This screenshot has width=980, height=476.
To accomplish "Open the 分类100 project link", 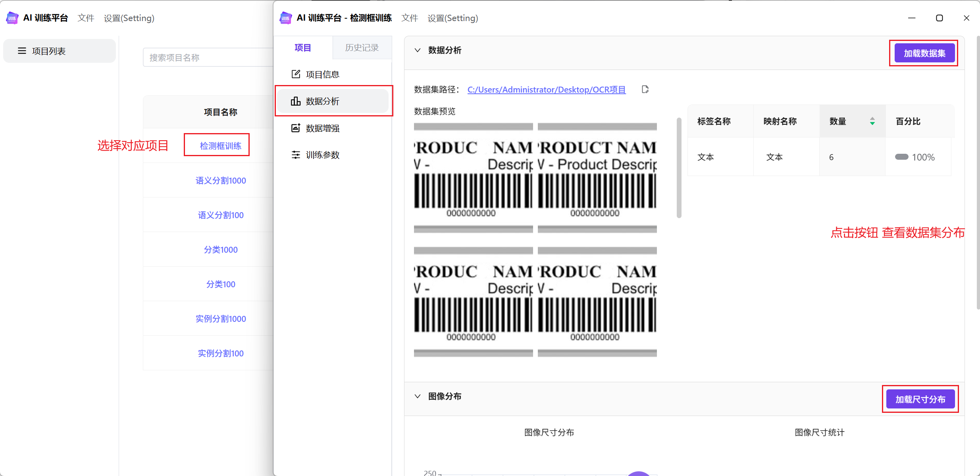I will pyautogui.click(x=221, y=284).
